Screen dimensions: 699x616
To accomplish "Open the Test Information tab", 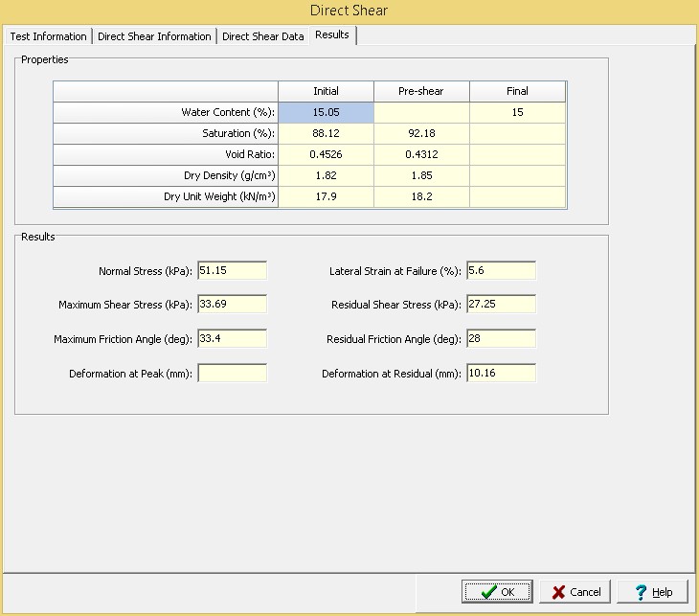I will [48, 36].
